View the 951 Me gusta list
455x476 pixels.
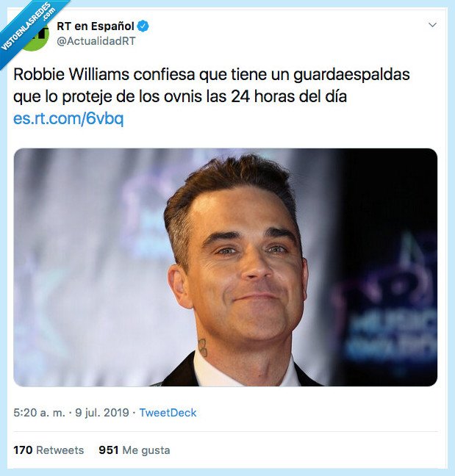(x=135, y=450)
